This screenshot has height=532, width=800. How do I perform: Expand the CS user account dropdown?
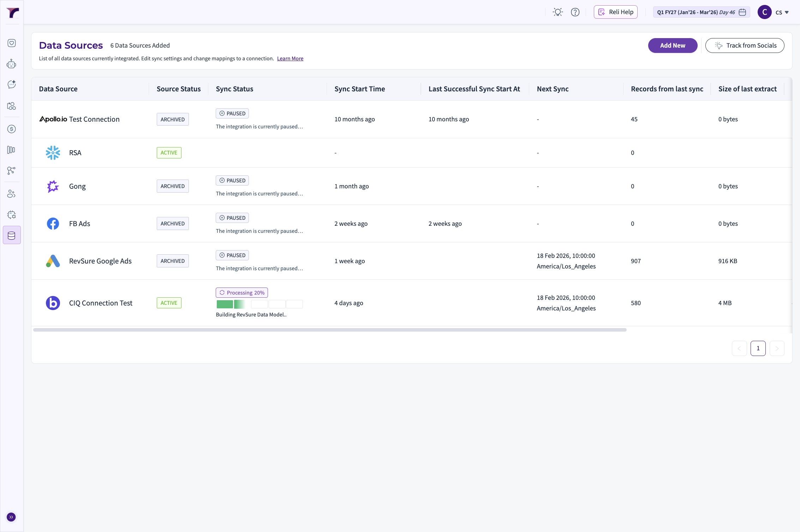tap(782, 12)
